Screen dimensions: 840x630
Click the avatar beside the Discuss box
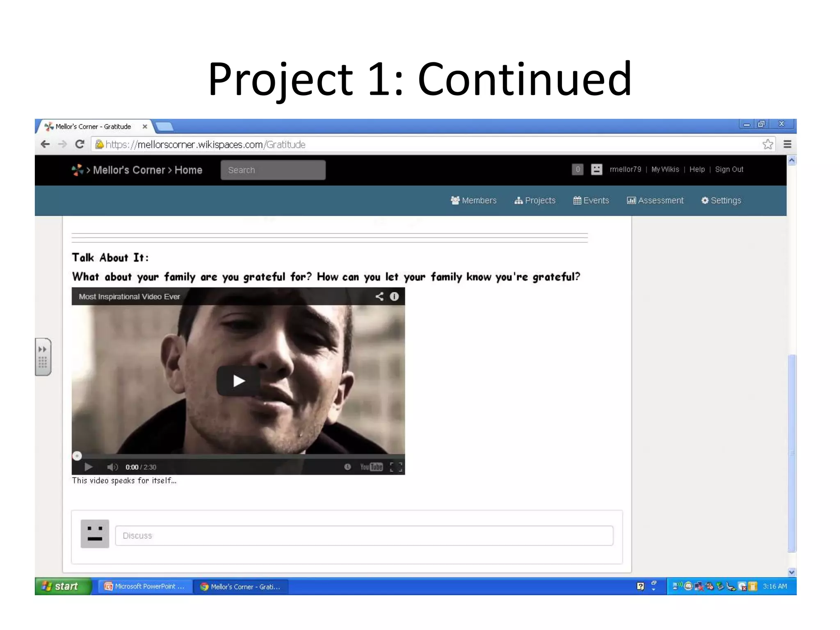coord(95,534)
